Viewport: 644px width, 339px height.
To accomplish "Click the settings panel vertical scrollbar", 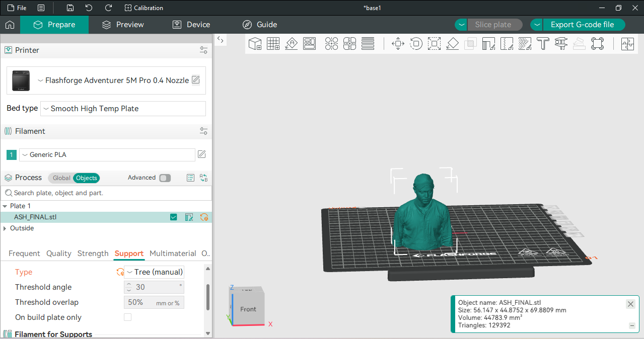I will pos(207,297).
